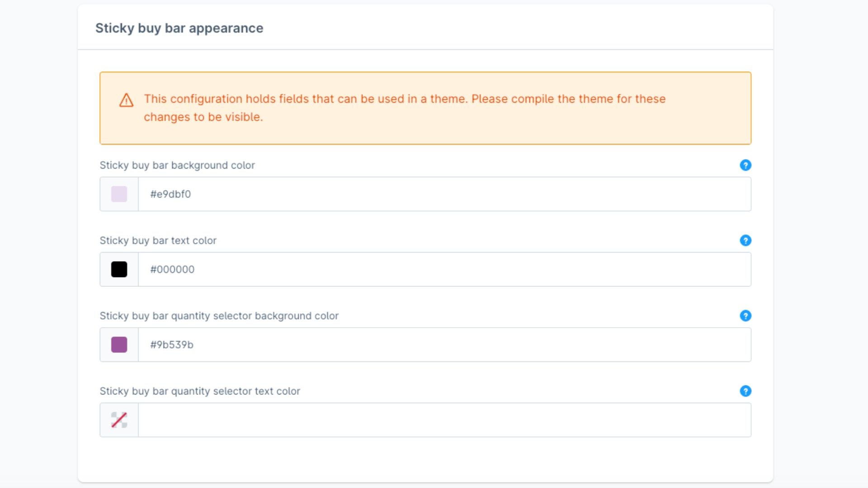
Task: Click the quantity selector text color label
Action: point(200,391)
